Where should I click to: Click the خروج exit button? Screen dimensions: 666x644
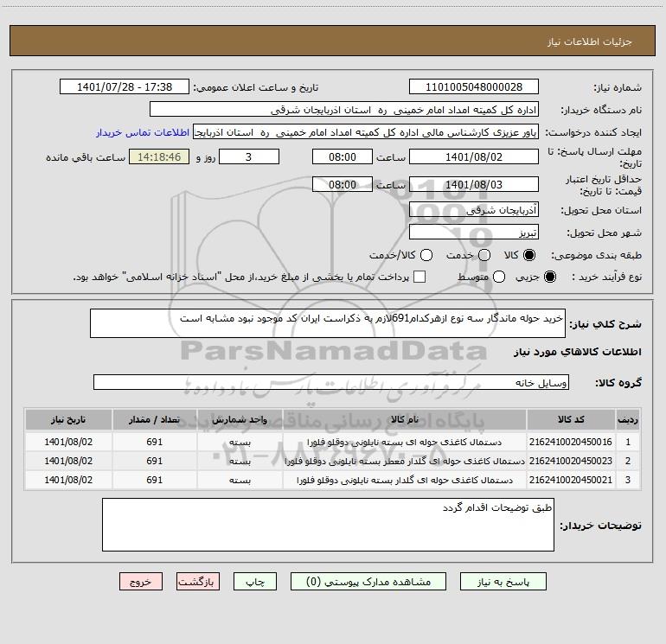[141, 581]
